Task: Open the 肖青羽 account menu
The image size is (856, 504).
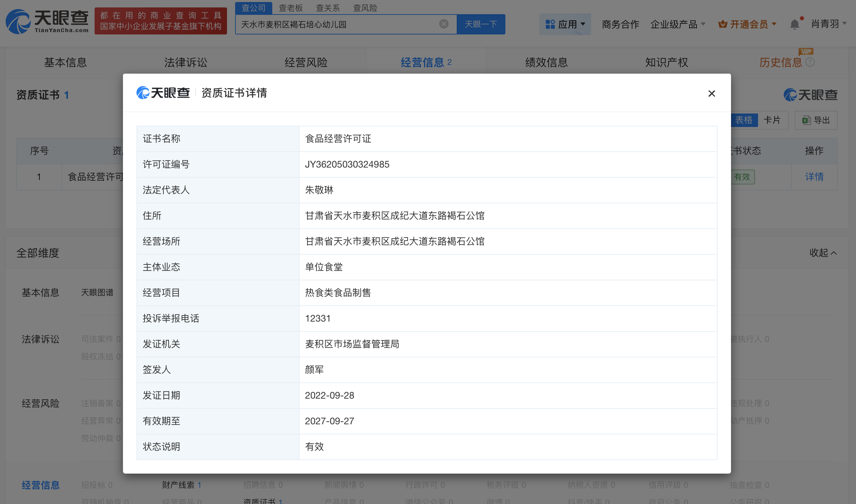Action: [x=829, y=24]
